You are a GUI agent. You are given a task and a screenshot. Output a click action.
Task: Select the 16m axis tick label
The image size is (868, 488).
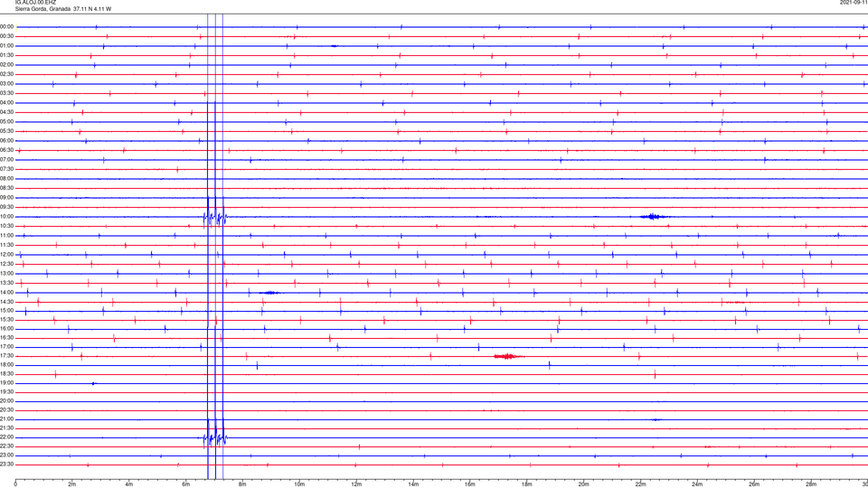(470, 484)
